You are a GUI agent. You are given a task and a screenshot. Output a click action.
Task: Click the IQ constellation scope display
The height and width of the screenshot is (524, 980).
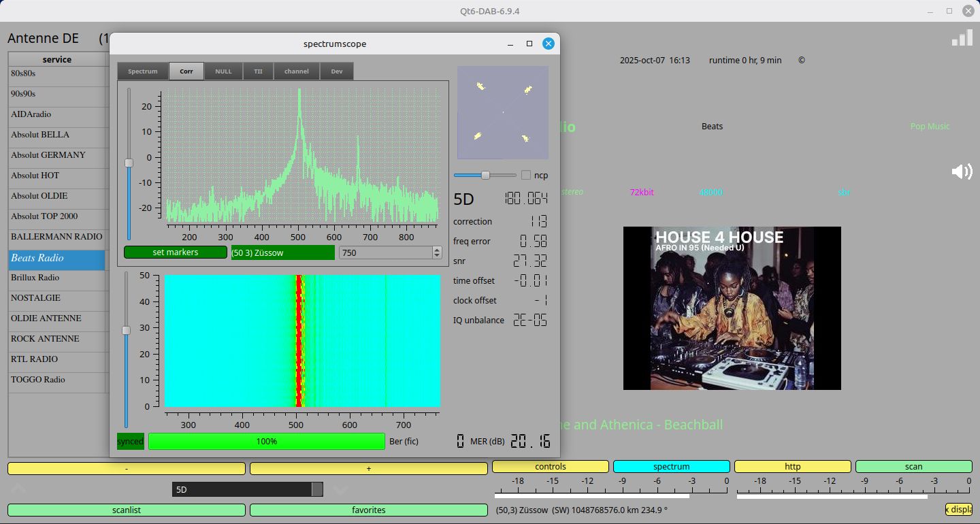tap(502, 112)
